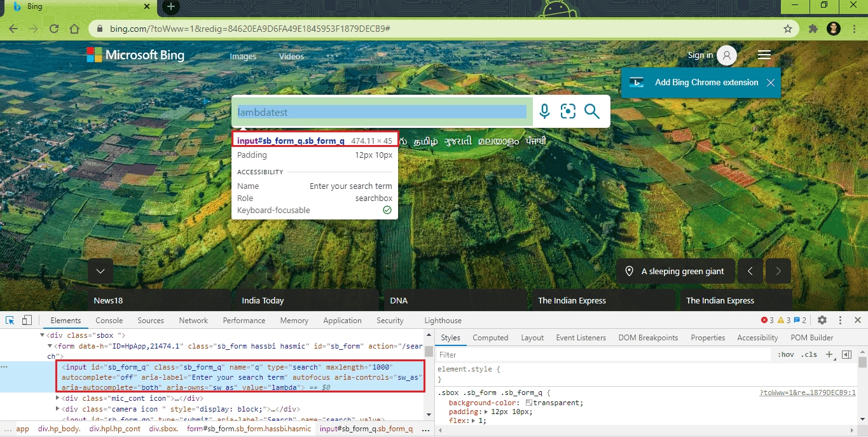Open the POM Builder tab
This screenshot has height=437, width=868.
point(812,338)
